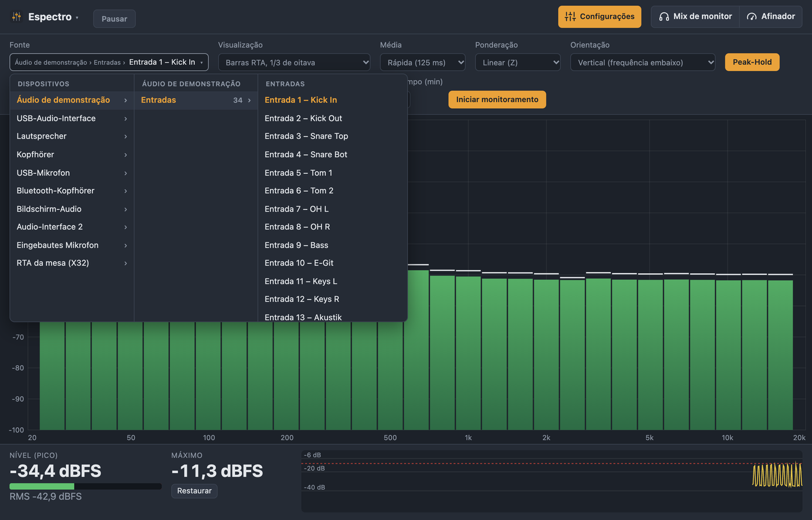Open the Média averaging dropdown

tap(423, 63)
